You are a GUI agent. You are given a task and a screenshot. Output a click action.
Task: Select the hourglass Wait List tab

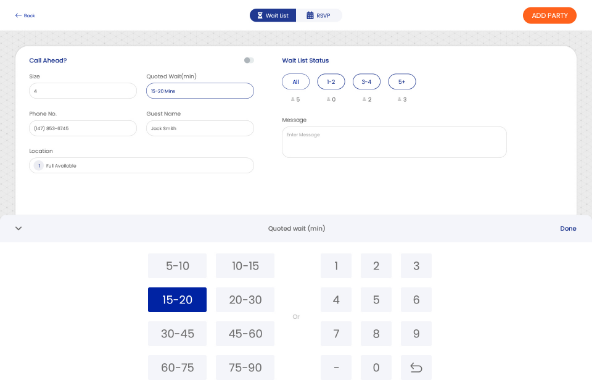pos(273,15)
